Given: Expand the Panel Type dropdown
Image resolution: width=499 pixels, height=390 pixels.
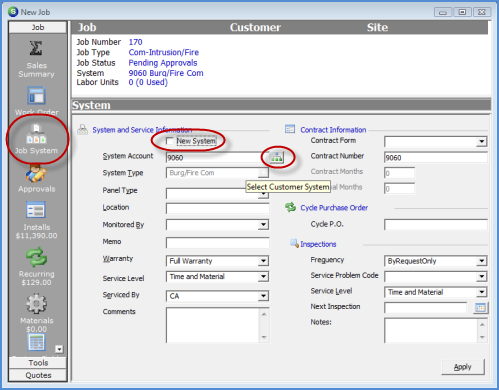Looking at the screenshot, I should [x=263, y=193].
